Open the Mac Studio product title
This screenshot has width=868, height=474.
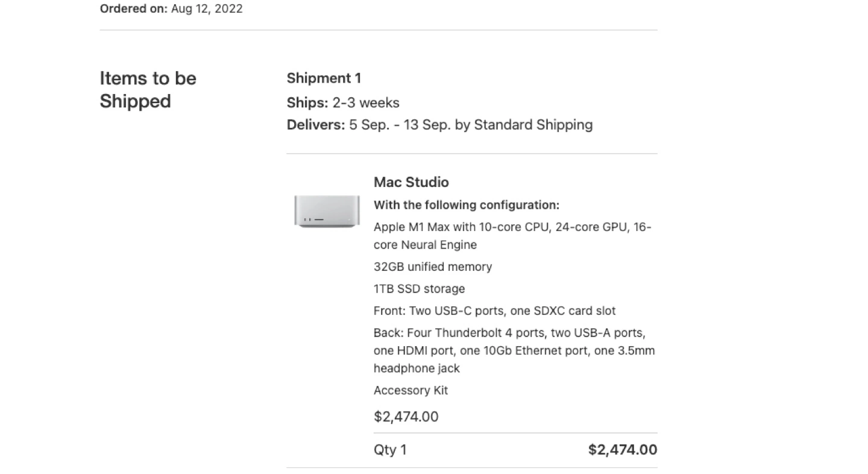(x=411, y=182)
